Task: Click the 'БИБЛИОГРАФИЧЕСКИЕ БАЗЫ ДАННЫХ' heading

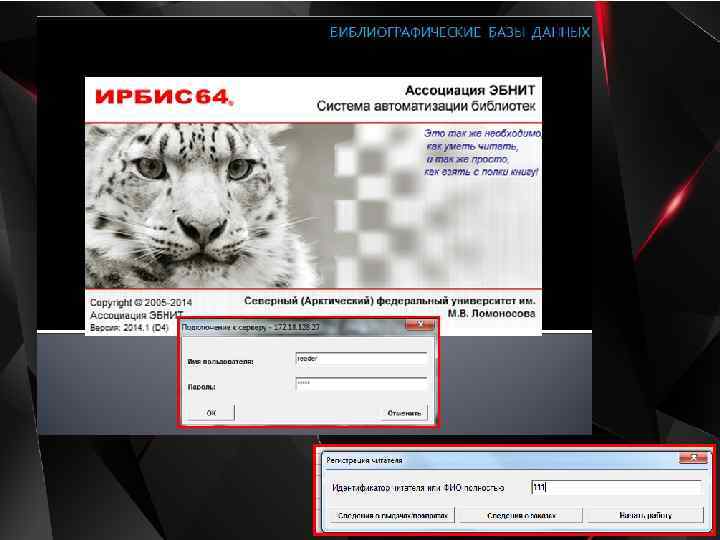Action: tap(460, 32)
